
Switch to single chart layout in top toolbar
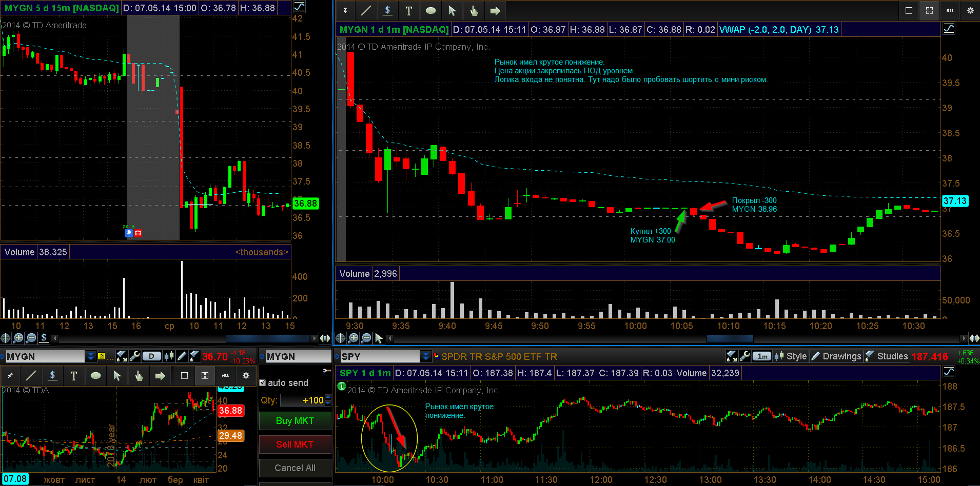click(909, 10)
